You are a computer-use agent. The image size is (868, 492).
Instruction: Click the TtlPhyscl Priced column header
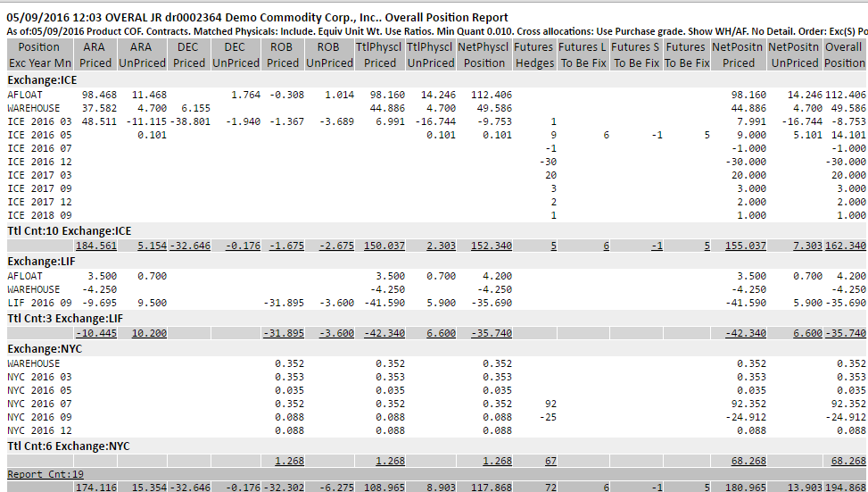[380, 54]
